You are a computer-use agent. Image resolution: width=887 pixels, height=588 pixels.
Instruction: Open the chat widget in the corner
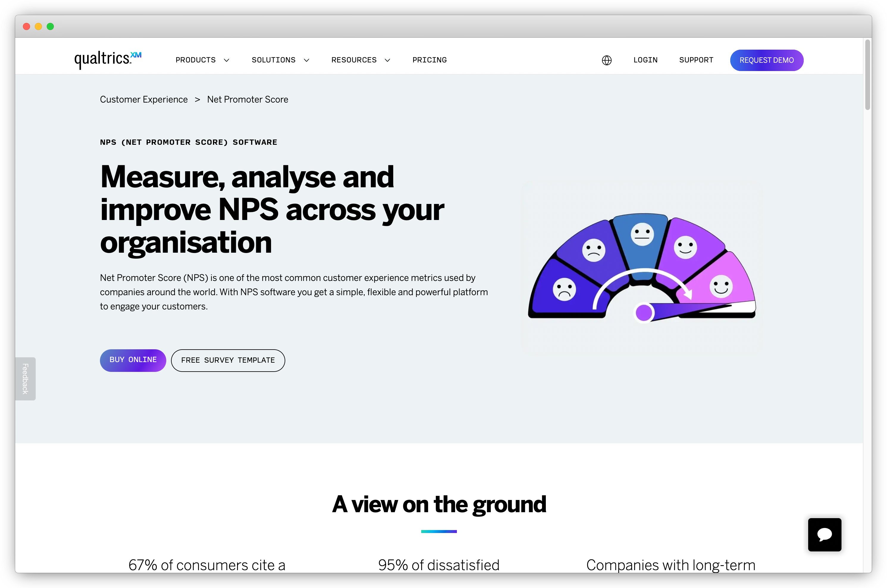click(824, 535)
